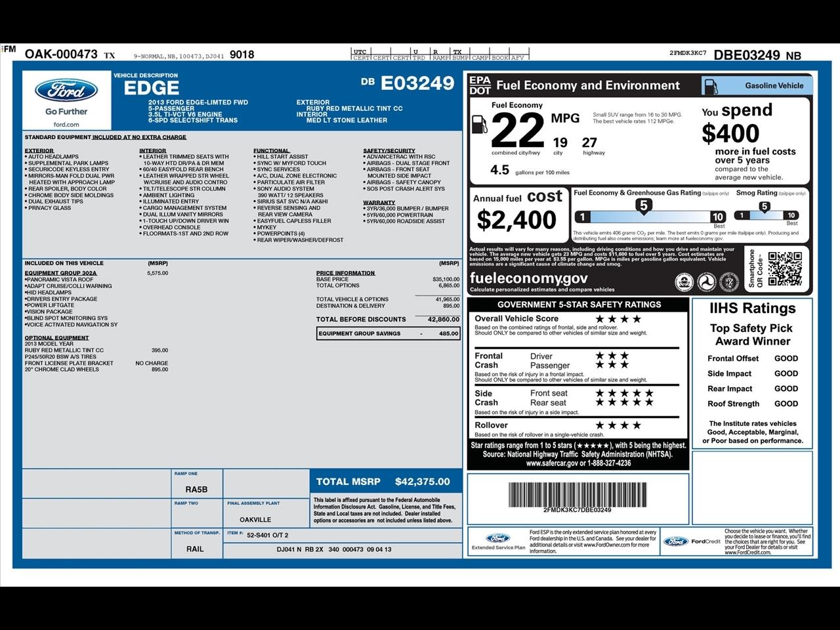Click the Equipment Group Savings box

(x=388, y=333)
